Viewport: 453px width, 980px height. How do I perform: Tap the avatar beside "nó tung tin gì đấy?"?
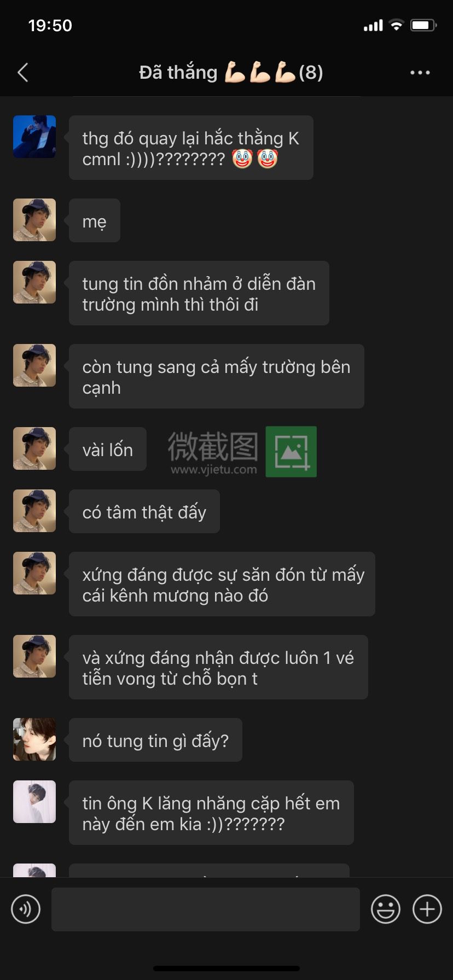click(x=34, y=739)
